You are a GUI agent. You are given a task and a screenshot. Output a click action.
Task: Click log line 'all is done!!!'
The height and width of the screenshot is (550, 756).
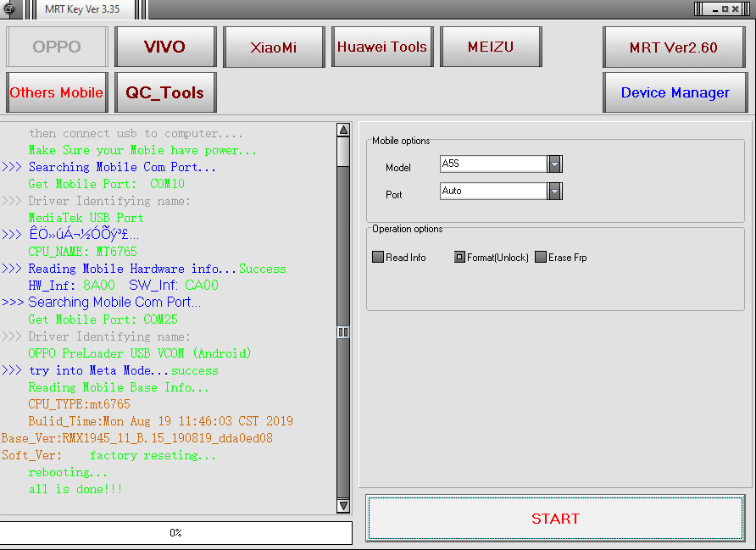(75, 489)
